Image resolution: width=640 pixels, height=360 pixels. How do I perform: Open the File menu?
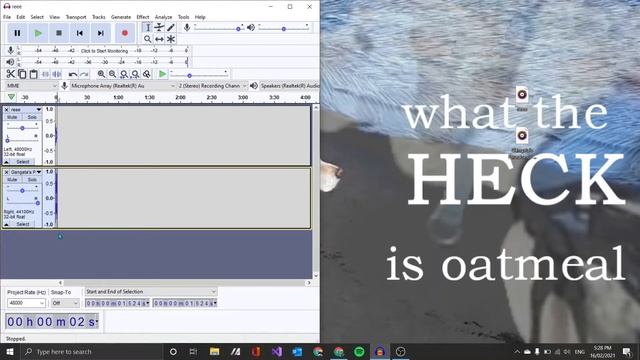tap(7, 17)
